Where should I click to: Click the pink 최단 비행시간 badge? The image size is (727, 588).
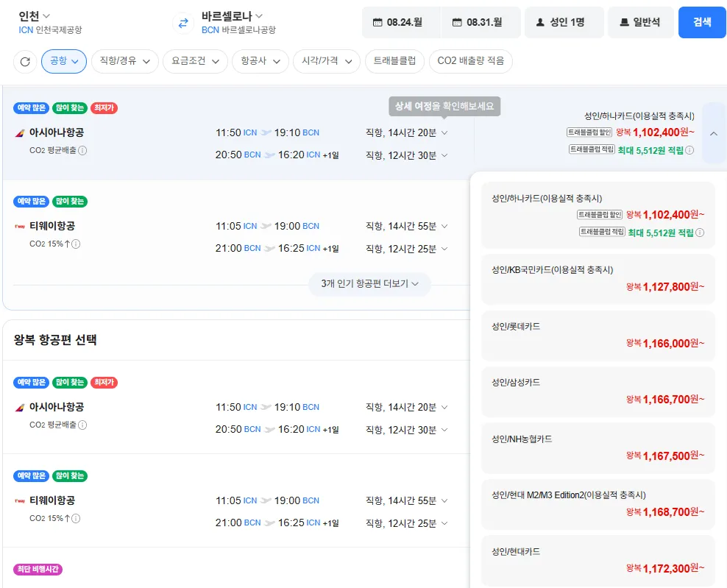pyautogui.click(x=38, y=569)
